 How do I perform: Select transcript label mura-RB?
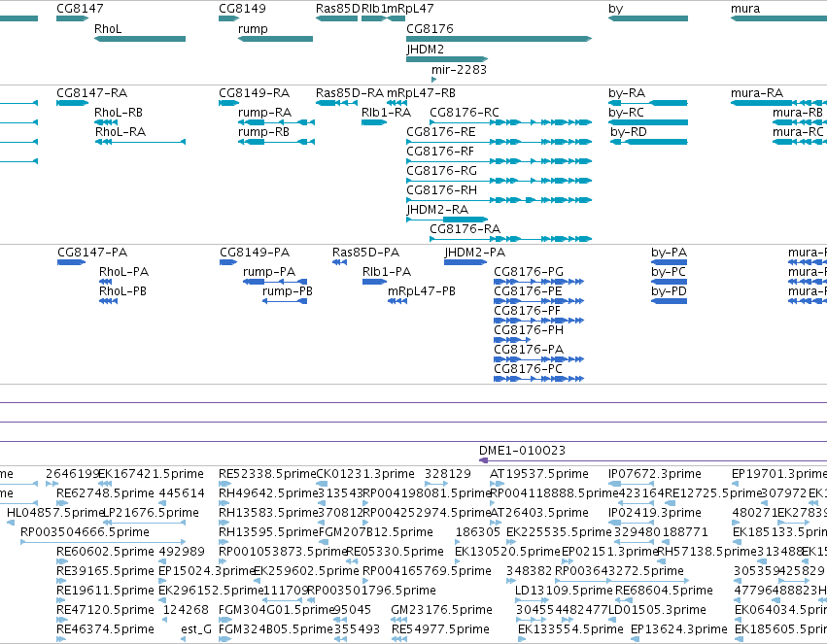[798, 113]
